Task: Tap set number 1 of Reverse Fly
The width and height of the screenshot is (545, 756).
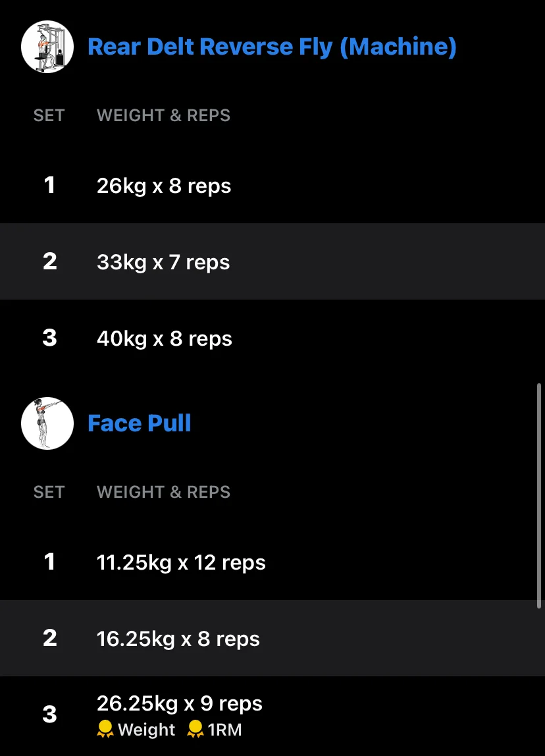Action: point(49,185)
